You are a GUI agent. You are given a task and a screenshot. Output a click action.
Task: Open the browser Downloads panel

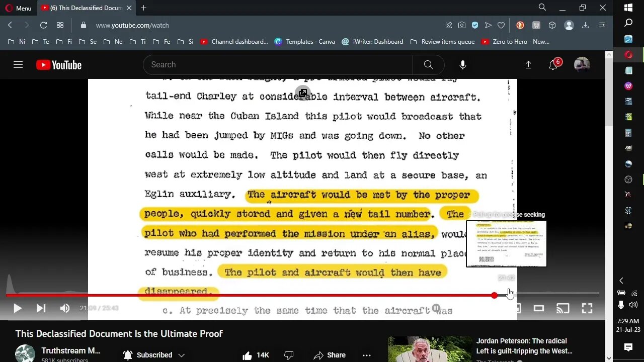coord(586,25)
